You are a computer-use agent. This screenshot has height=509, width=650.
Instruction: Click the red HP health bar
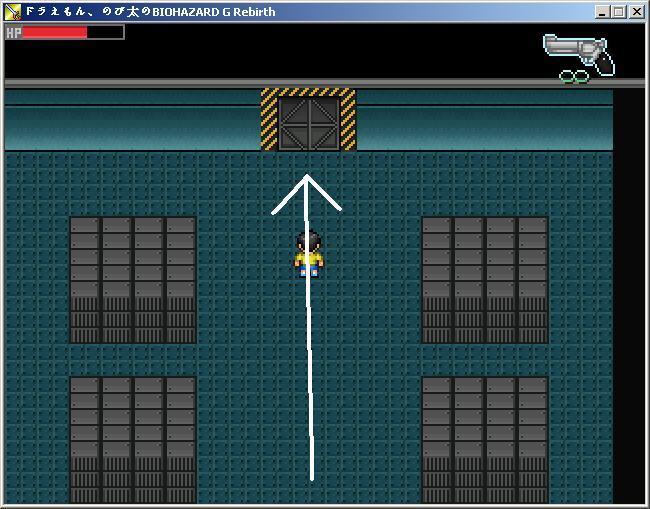tap(55, 32)
